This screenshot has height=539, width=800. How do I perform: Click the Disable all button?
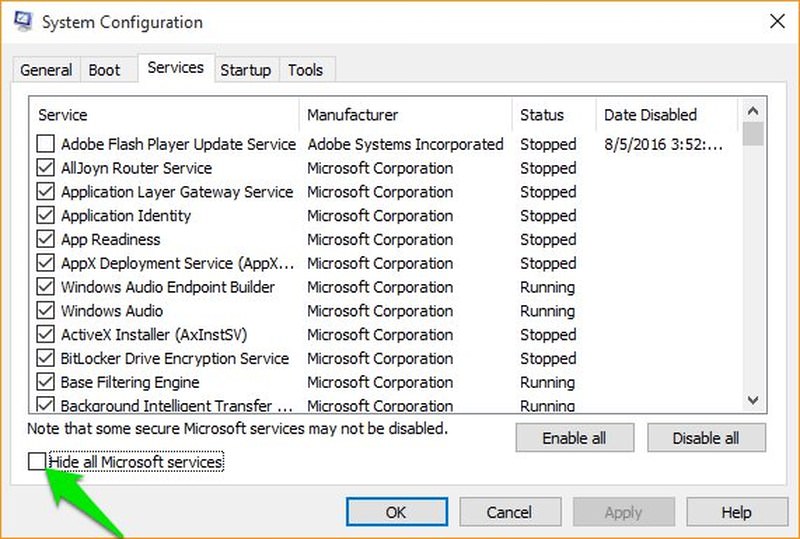706,437
